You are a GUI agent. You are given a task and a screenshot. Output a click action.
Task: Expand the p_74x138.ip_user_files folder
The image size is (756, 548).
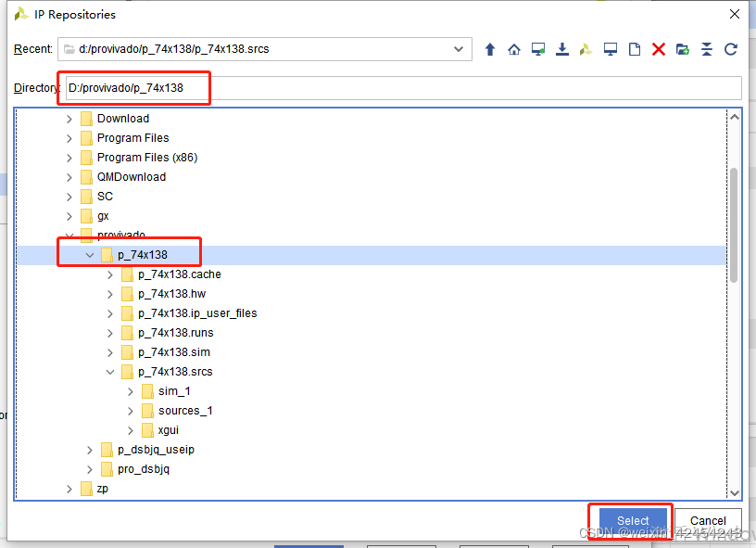pos(110,313)
